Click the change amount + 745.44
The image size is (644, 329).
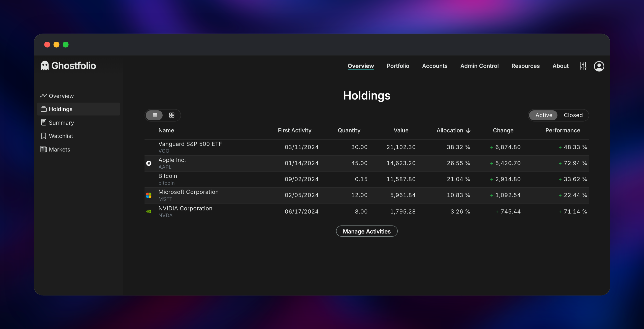pos(508,212)
